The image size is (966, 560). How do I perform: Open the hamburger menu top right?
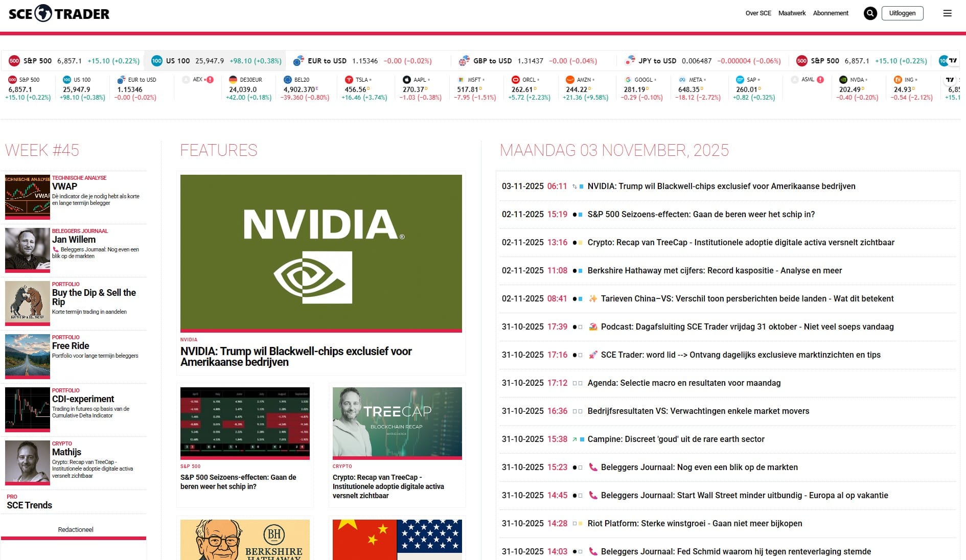coord(948,13)
